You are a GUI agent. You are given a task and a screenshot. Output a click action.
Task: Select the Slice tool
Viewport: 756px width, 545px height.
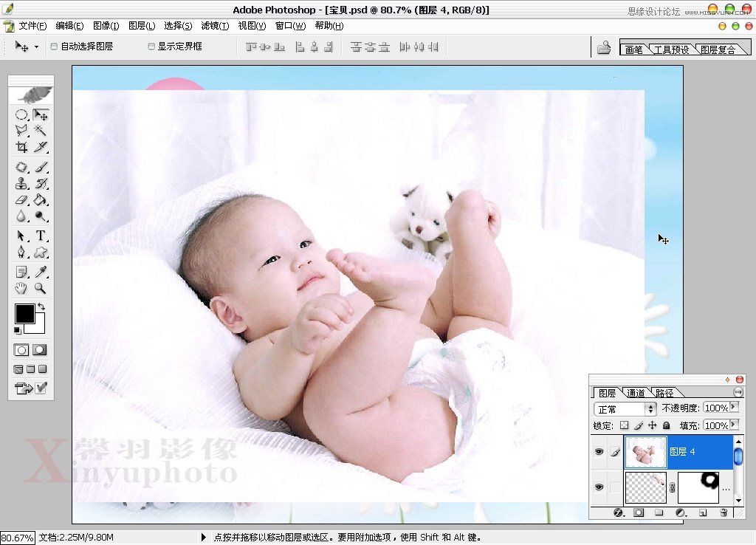pos(41,147)
